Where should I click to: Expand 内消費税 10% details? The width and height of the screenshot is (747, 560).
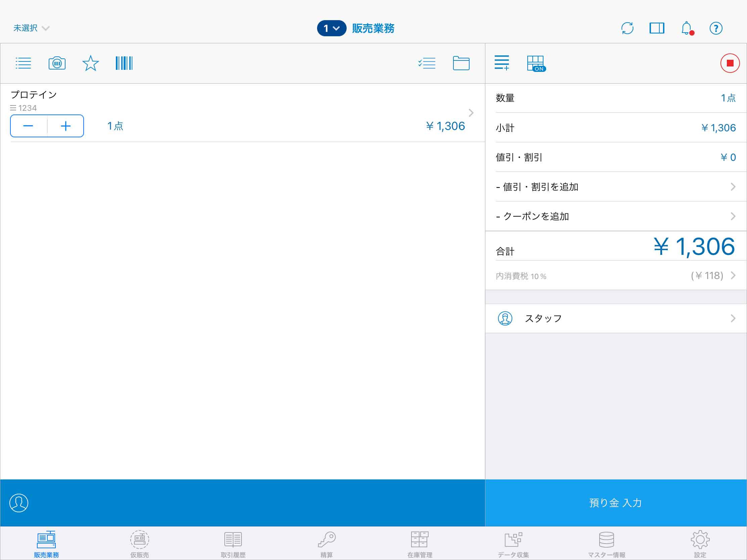615,276
